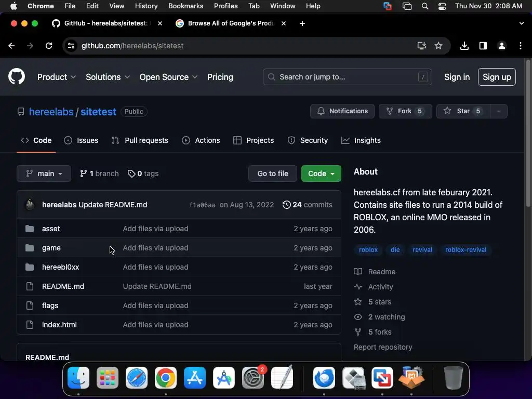This screenshot has width=532, height=399.
Task: Click the install app icon in address bar
Action: coord(421,46)
